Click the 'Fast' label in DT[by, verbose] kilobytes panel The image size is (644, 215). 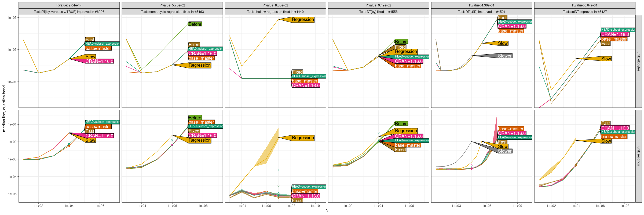point(90,40)
